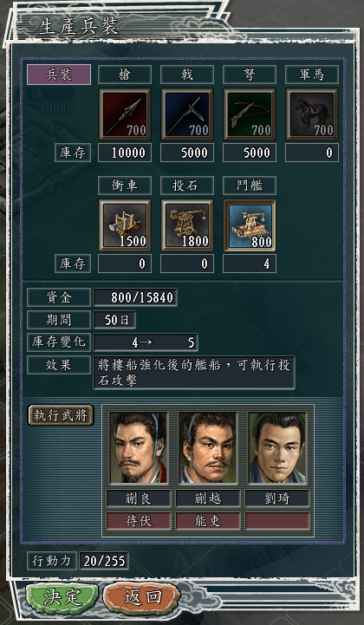The width and height of the screenshot is (364, 625).
Task: Select the warship (鬥艦) icon
Action: pos(250,225)
